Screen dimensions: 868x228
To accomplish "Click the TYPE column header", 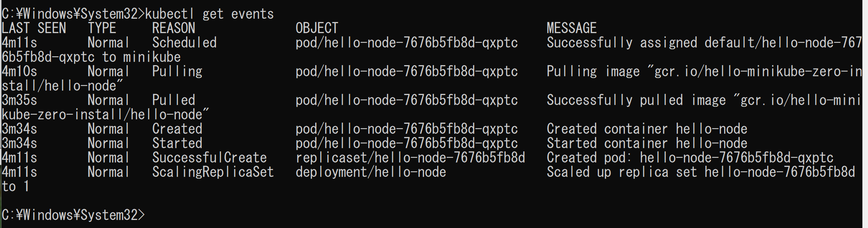I will [x=102, y=28].
